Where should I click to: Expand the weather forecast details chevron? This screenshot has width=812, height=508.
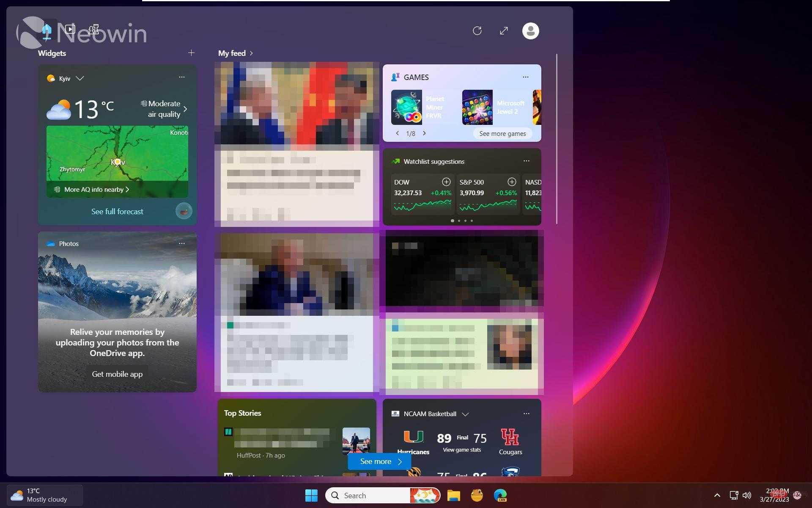(x=186, y=108)
